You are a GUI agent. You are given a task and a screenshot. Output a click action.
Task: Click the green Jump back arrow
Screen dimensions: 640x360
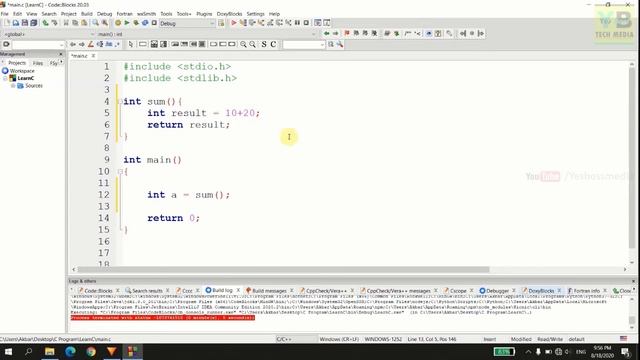(x=327, y=33)
